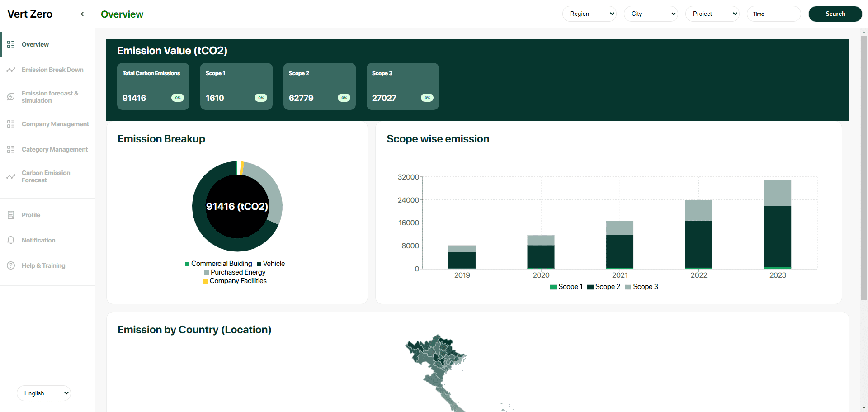Toggle Scope 3 legend in bar chart

coord(642,287)
